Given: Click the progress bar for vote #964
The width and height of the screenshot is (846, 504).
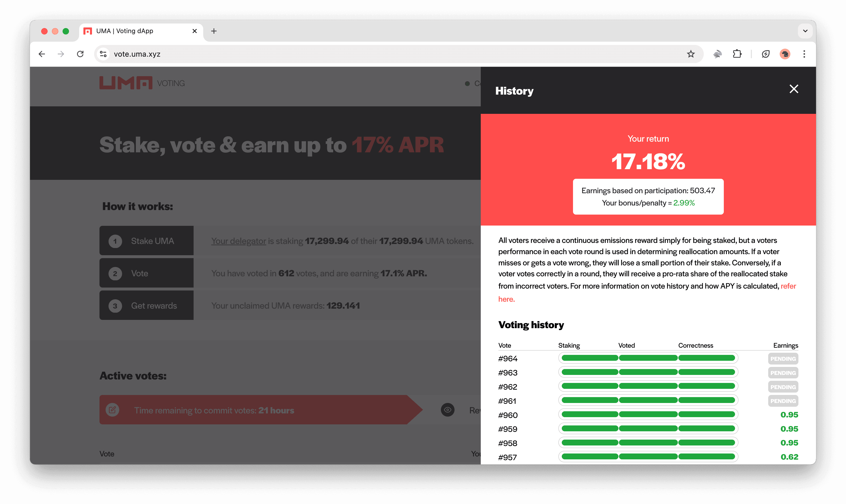Looking at the screenshot, I should pyautogui.click(x=648, y=358).
